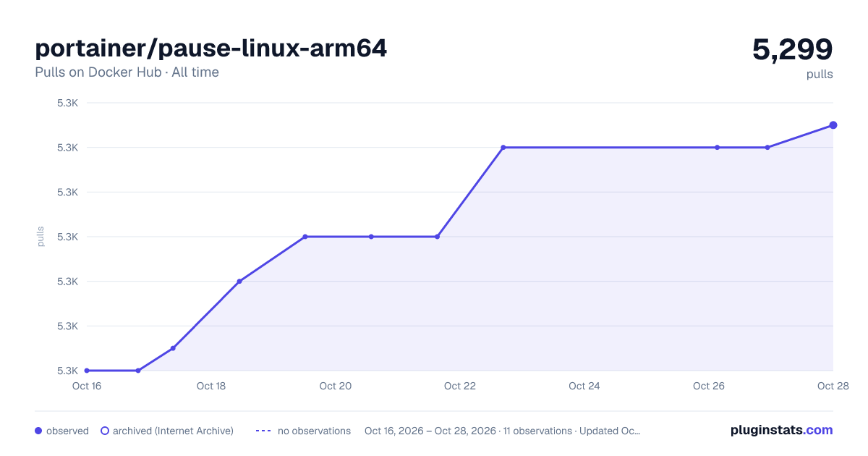868x456 pixels.
Task: Click the rotated 'pulls' y-axis title
Action: [41, 237]
